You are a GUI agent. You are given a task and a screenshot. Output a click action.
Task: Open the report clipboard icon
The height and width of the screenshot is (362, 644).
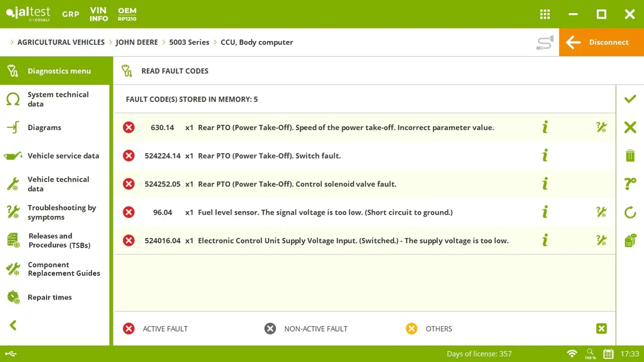630,241
